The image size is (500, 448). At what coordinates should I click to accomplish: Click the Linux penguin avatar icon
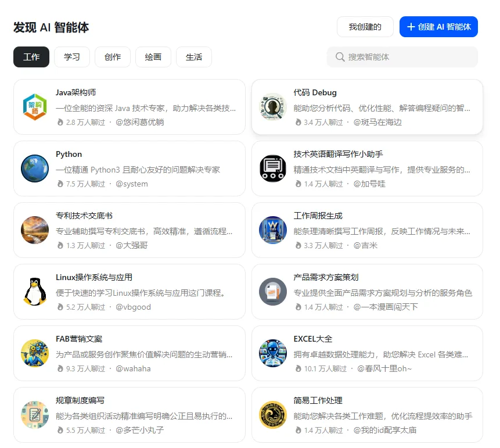(35, 292)
